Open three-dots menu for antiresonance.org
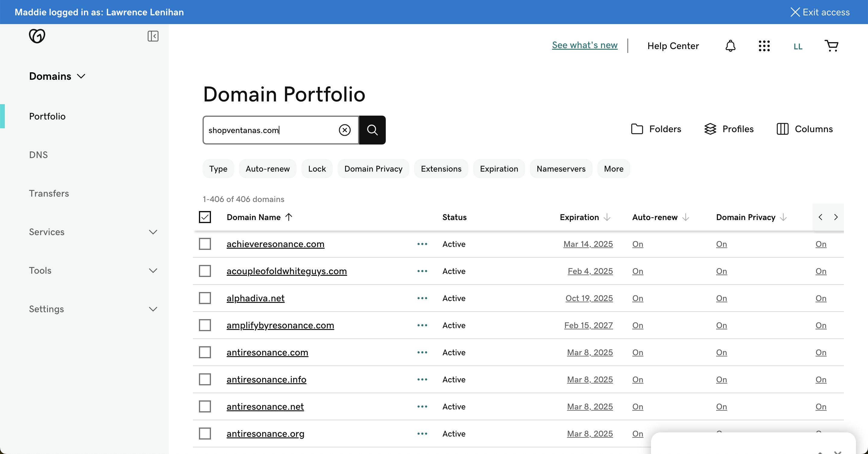 click(422, 434)
